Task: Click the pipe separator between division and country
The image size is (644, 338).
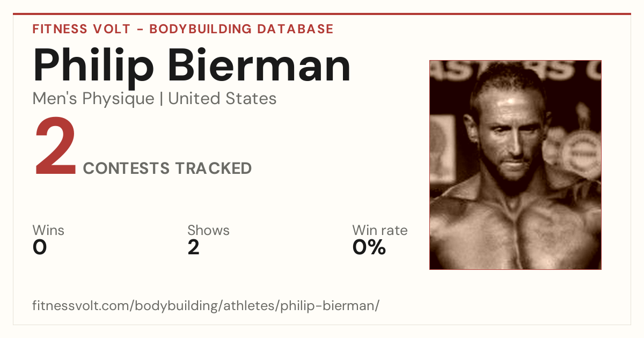Action: tap(162, 99)
